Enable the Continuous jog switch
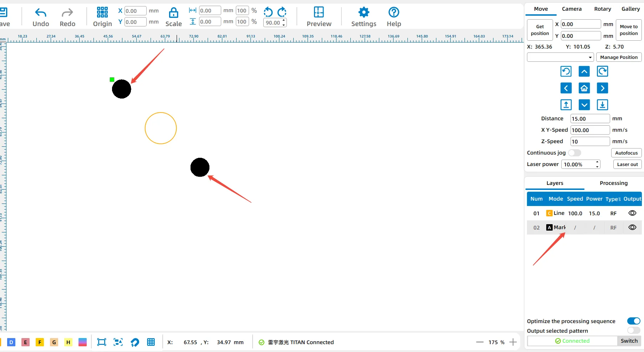Image resolution: width=644 pixels, height=352 pixels. tap(574, 153)
